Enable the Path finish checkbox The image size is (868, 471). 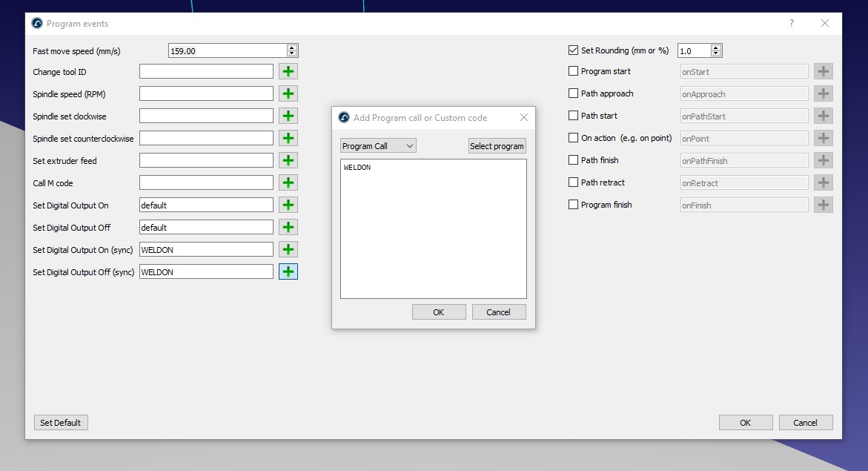574,159
